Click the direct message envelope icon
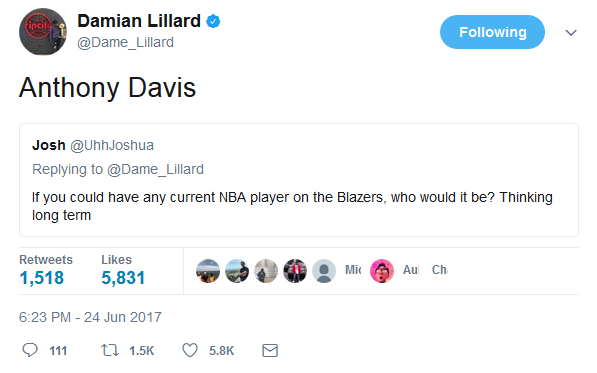Viewport: 597px width, 373px height. tap(270, 350)
